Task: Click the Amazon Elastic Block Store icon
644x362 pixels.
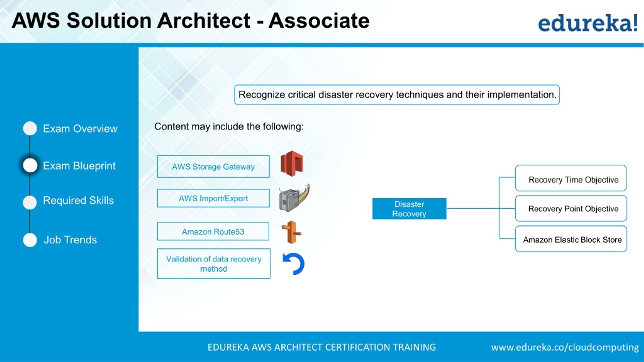Action: click(572, 239)
